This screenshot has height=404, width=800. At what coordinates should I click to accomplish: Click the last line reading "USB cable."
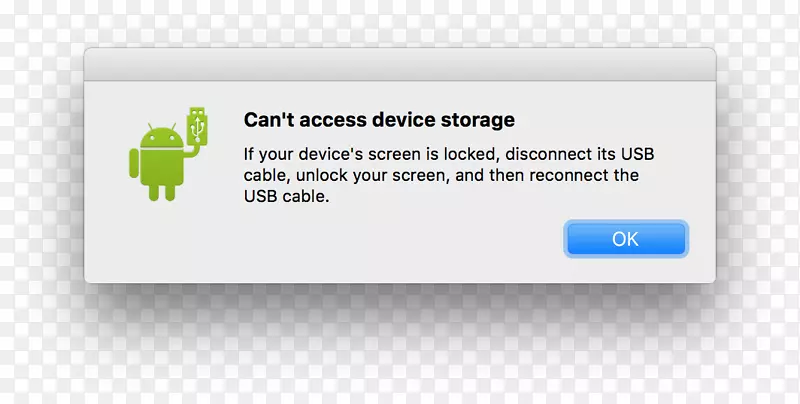pos(286,197)
